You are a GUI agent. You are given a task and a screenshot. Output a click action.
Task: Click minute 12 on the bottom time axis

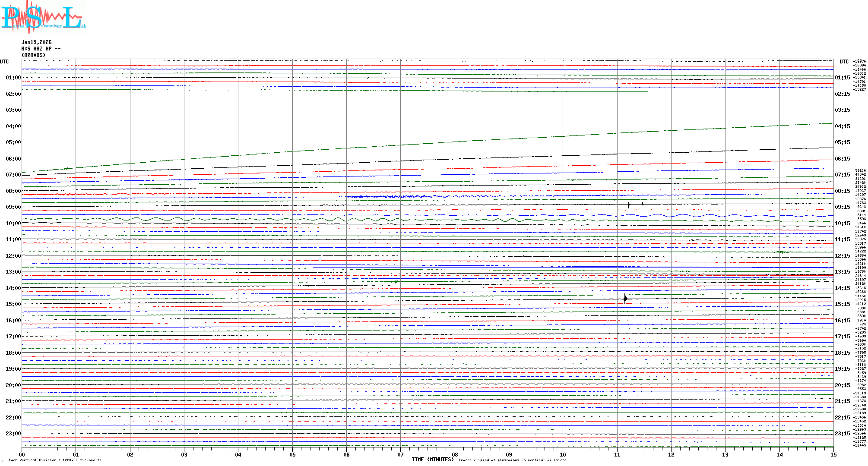click(671, 455)
